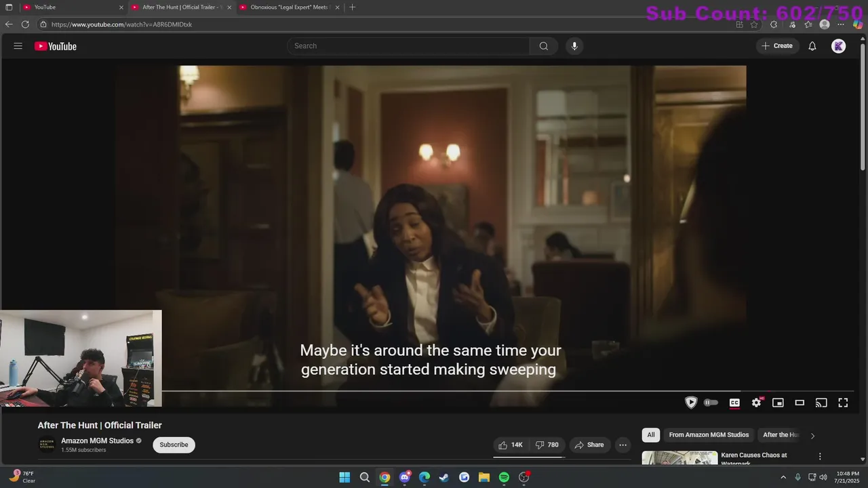Open a new browser tab
Viewport: 868px width, 488px height.
(352, 7)
